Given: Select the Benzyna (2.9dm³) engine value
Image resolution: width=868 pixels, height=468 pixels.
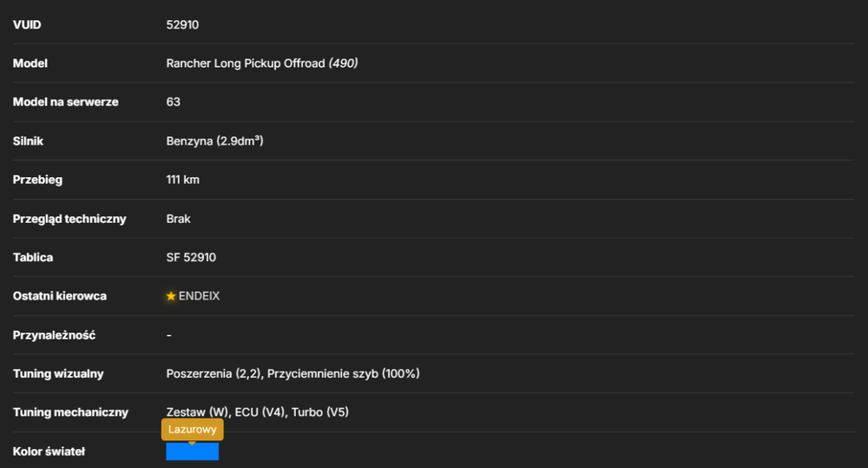Looking at the screenshot, I should (214, 142).
